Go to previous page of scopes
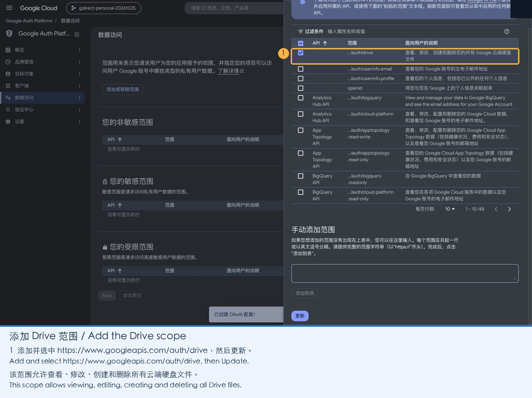This screenshot has height=398, width=532. [x=496, y=209]
